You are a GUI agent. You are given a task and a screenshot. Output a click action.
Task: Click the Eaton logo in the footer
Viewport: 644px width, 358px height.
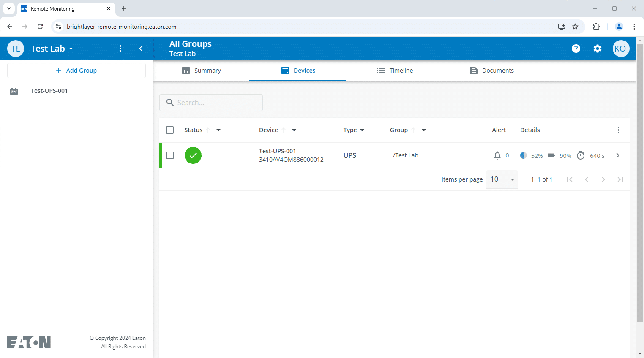click(x=29, y=342)
